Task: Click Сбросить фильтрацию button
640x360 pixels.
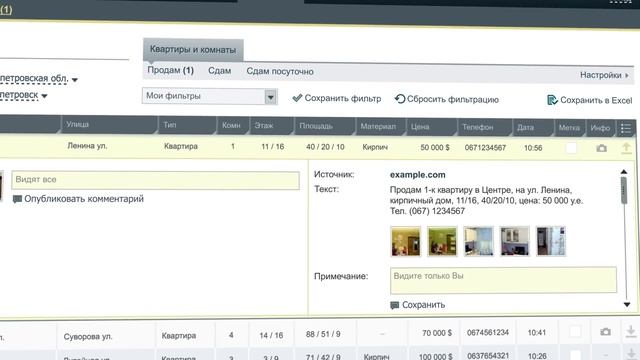Action: coord(447,99)
